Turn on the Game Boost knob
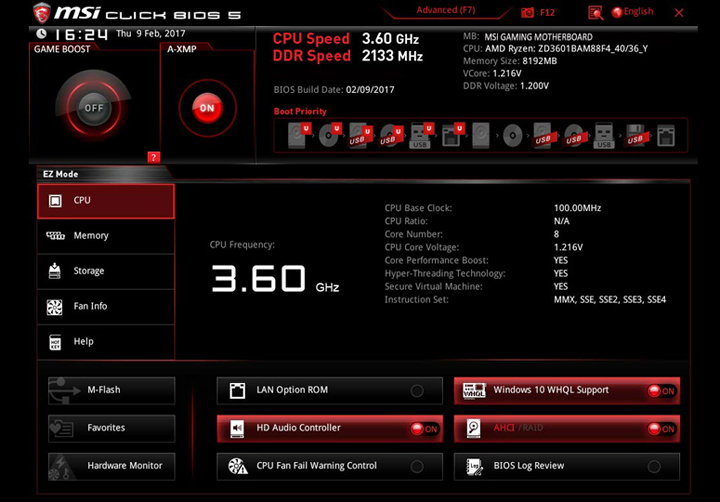720x502 pixels. (x=93, y=107)
